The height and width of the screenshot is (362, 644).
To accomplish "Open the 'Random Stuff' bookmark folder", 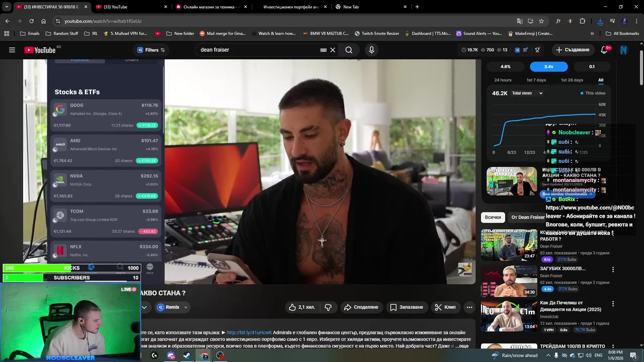I will tap(61, 33).
